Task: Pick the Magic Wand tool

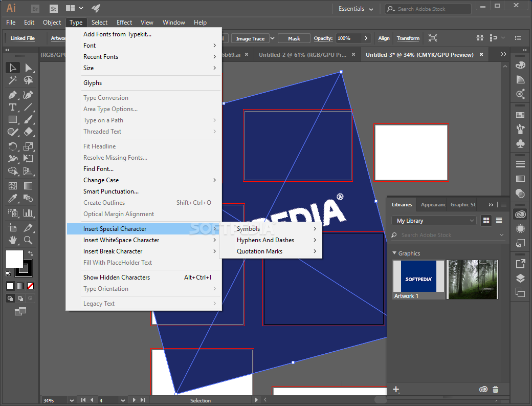Action: click(13, 80)
